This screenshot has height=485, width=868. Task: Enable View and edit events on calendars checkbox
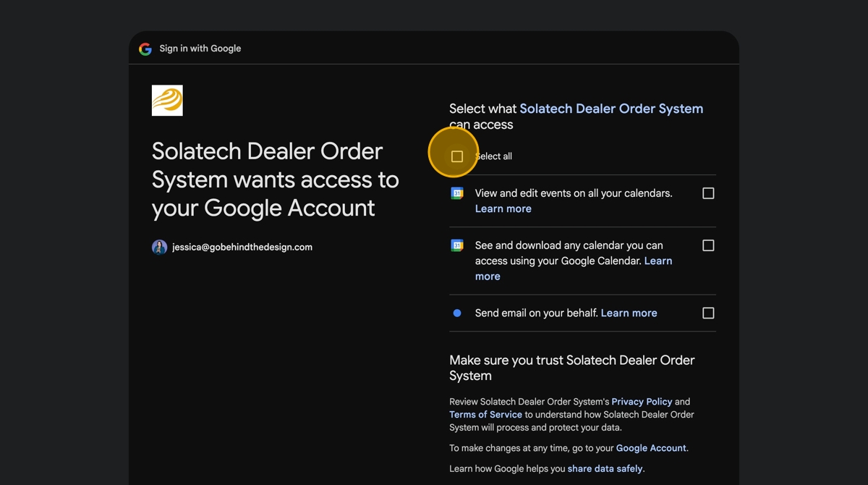708,193
